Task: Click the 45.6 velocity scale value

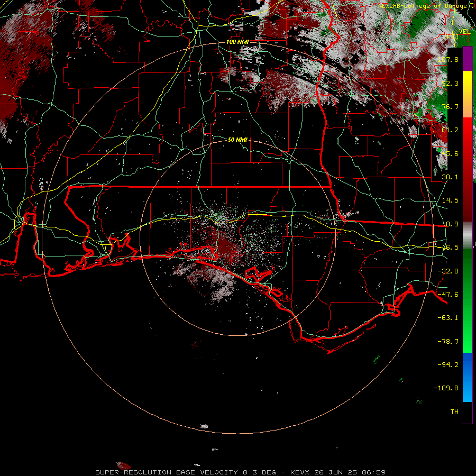Action: 450,153
